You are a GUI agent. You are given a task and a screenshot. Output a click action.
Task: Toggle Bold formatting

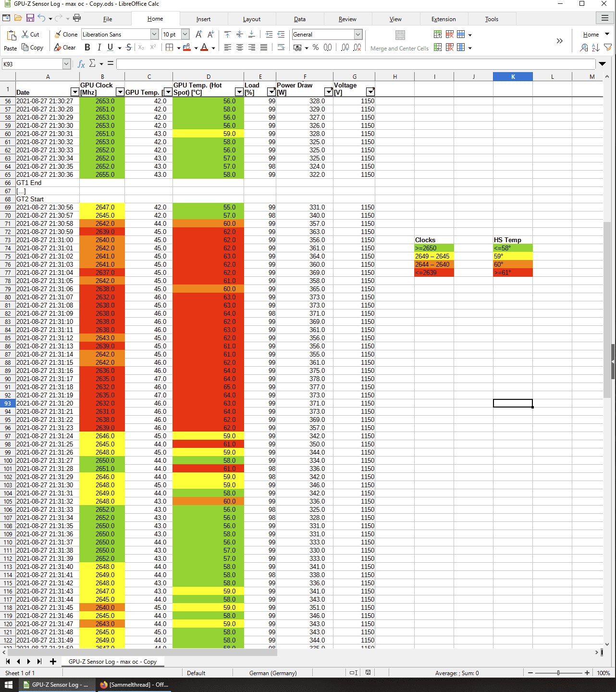pos(87,48)
